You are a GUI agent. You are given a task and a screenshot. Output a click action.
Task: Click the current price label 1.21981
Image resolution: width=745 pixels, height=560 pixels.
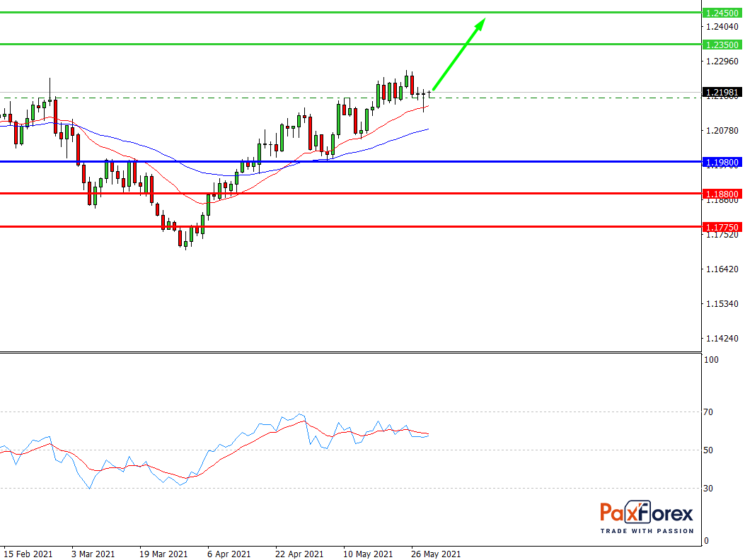point(722,92)
